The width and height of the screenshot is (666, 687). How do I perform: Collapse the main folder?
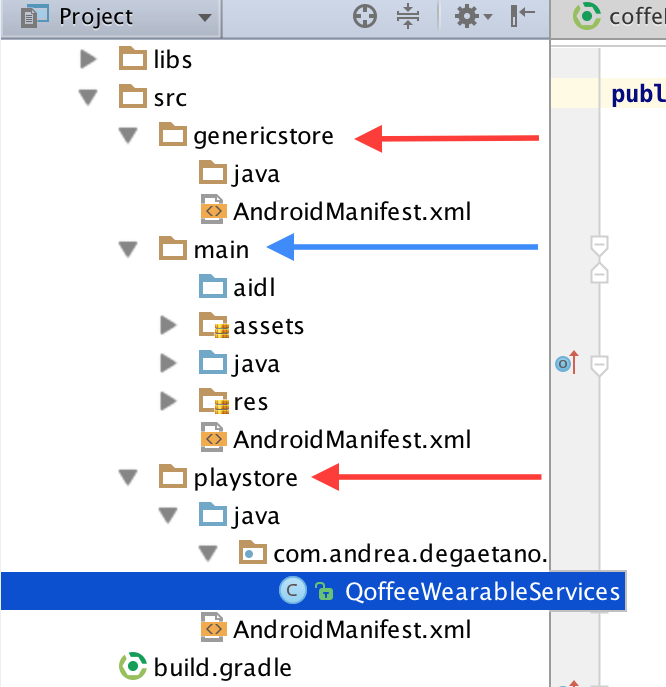(128, 249)
